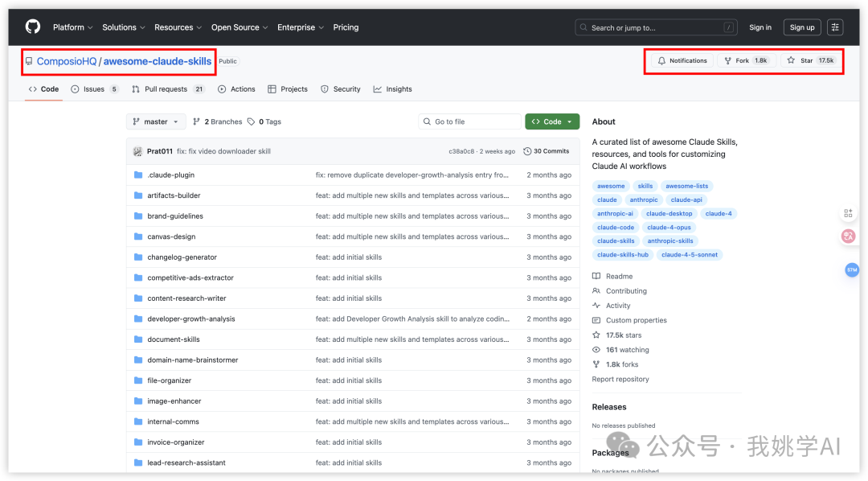The height and width of the screenshot is (481, 868).
Task: Expand the Platform menu in header
Action: 72,27
